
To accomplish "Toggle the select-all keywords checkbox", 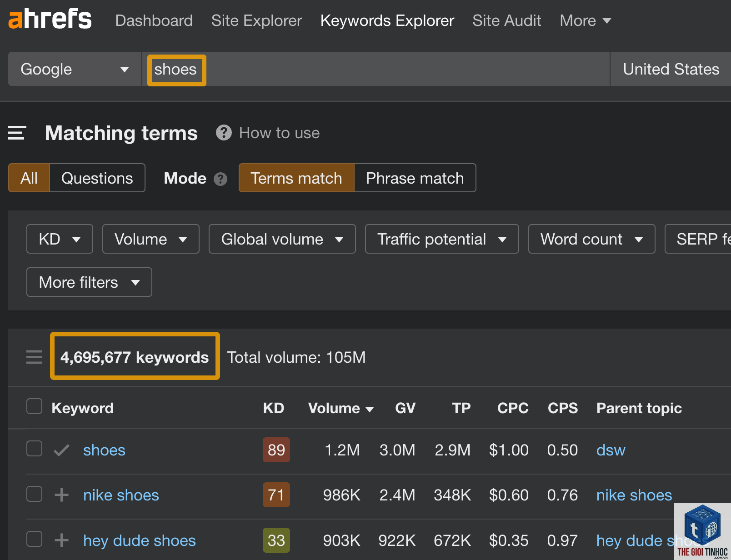I will [x=34, y=406].
